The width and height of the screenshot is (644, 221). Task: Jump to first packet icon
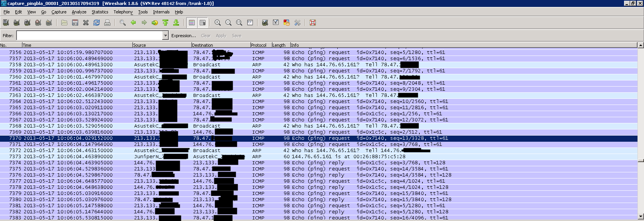click(x=166, y=23)
